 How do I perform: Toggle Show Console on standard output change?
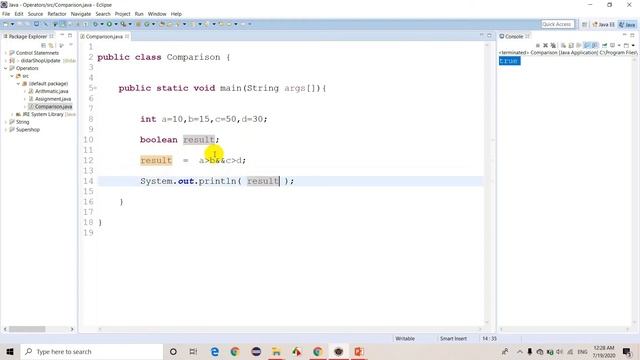(x=587, y=45)
